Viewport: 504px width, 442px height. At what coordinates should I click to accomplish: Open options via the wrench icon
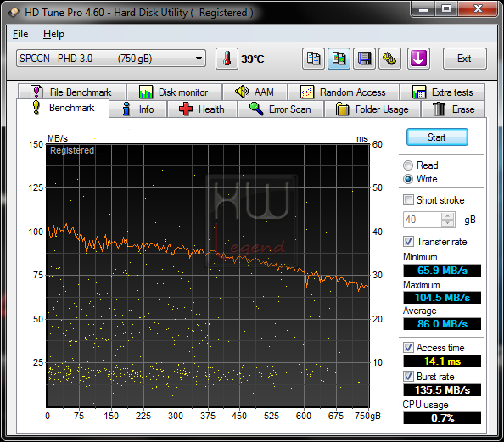click(x=389, y=59)
